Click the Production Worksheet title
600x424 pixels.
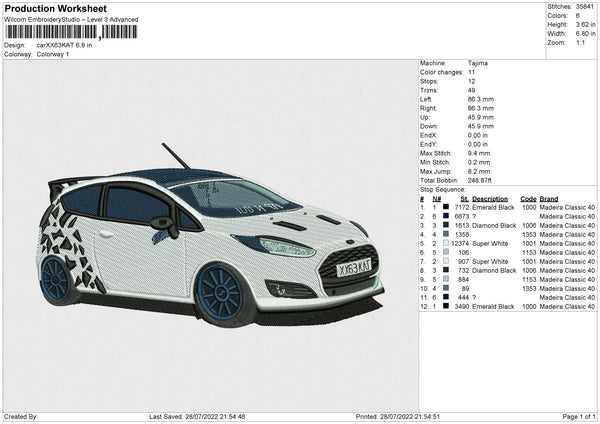(55, 9)
